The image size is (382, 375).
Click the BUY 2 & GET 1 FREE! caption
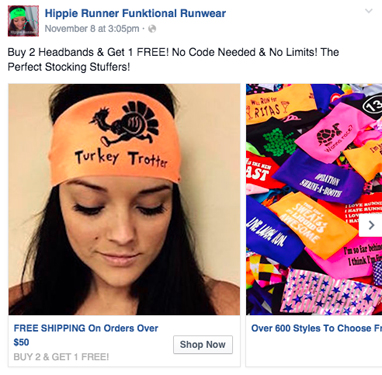point(61,357)
